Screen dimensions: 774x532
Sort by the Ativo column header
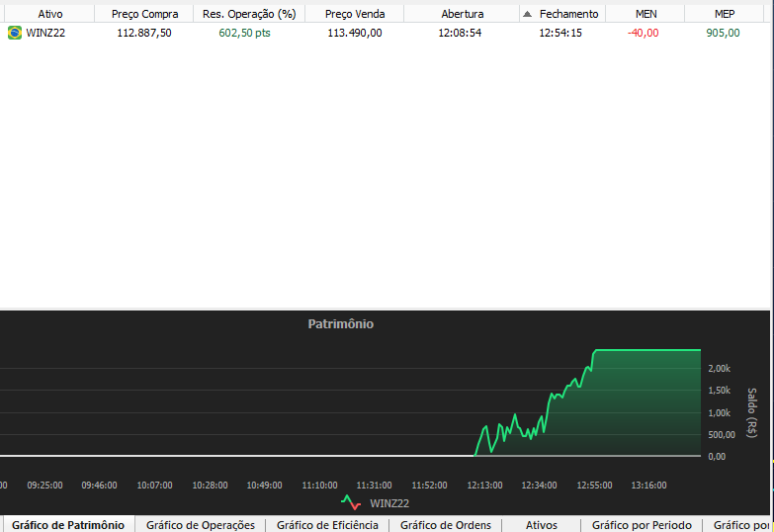(49, 14)
